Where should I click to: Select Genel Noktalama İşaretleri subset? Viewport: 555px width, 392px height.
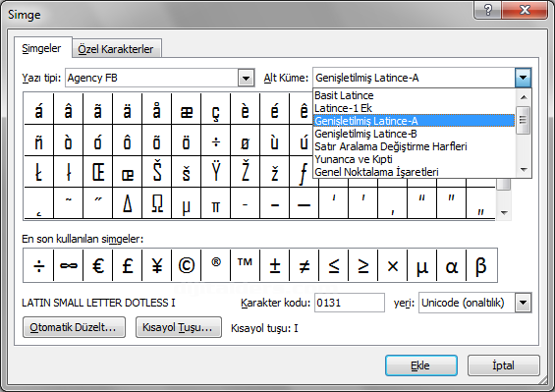(x=414, y=172)
